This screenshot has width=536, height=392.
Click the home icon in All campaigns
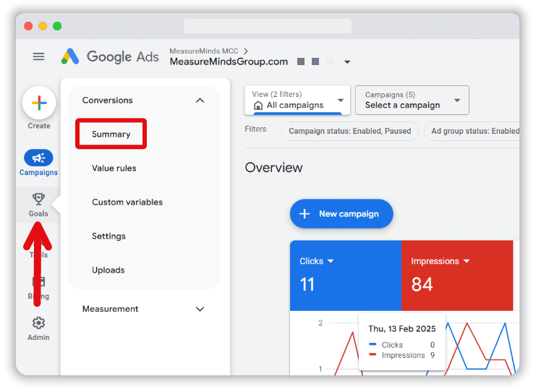258,106
